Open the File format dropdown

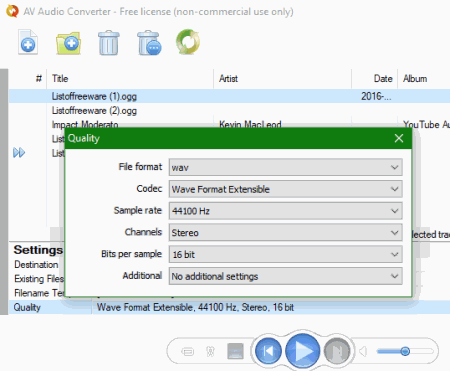286,167
